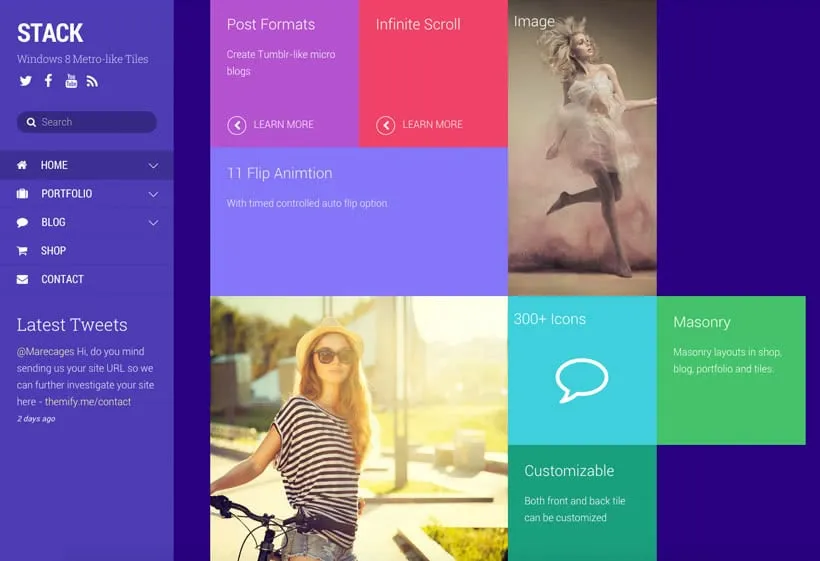Click 'Both front and back tile' description
Viewport: 820px width, 561px height.
click(x=575, y=509)
